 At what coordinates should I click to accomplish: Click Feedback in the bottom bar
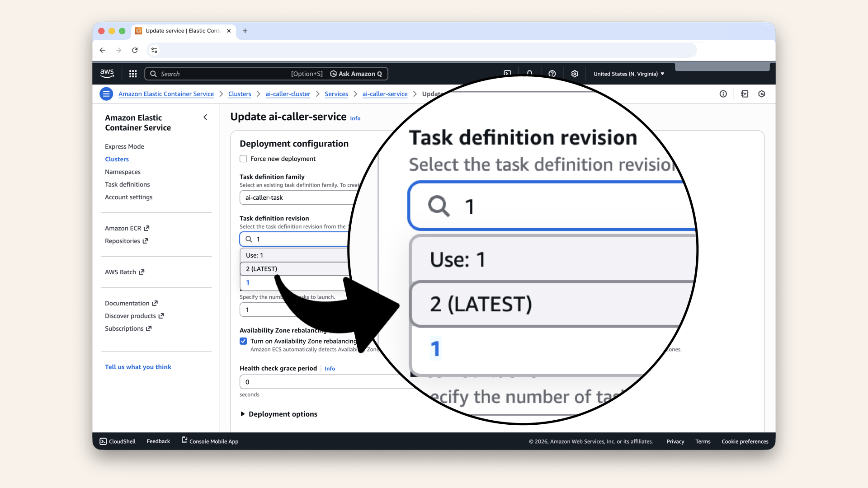point(158,441)
